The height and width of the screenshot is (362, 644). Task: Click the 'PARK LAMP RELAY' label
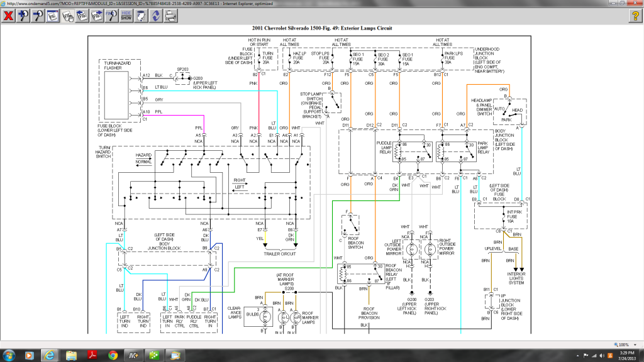pos(484,148)
